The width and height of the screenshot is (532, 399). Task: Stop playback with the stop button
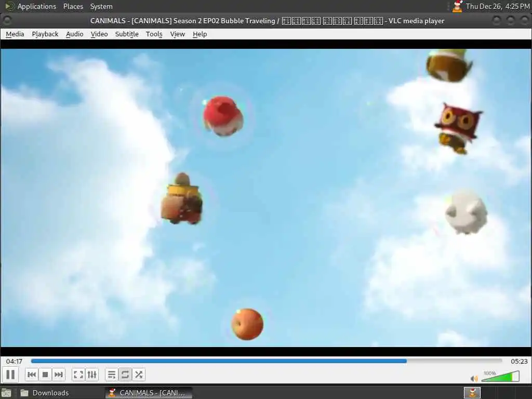tap(45, 375)
